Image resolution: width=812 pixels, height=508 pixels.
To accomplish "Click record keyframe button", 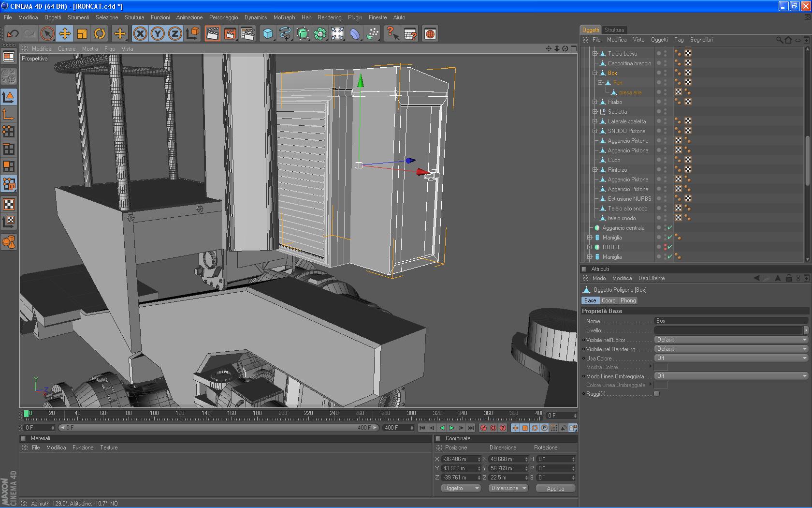I will coord(483,428).
